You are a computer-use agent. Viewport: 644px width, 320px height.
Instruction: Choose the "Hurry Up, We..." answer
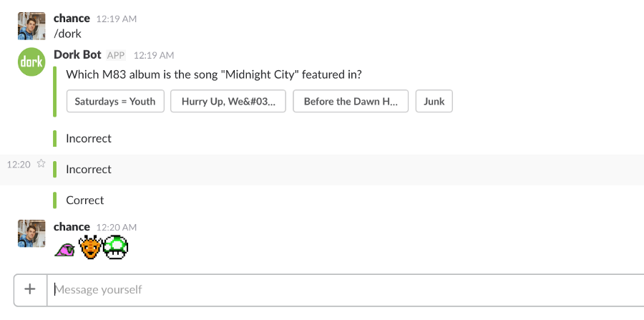[228, 101]
